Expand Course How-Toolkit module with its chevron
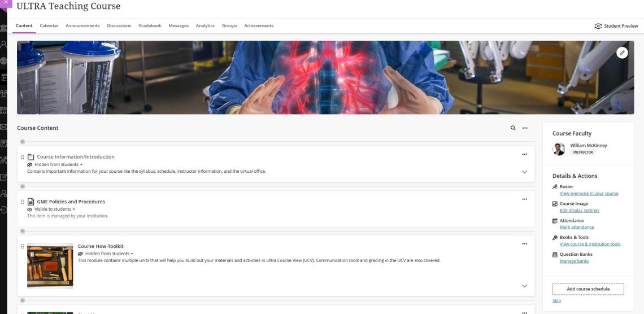The width and height of the screenshot is (644, 314). 524,286
